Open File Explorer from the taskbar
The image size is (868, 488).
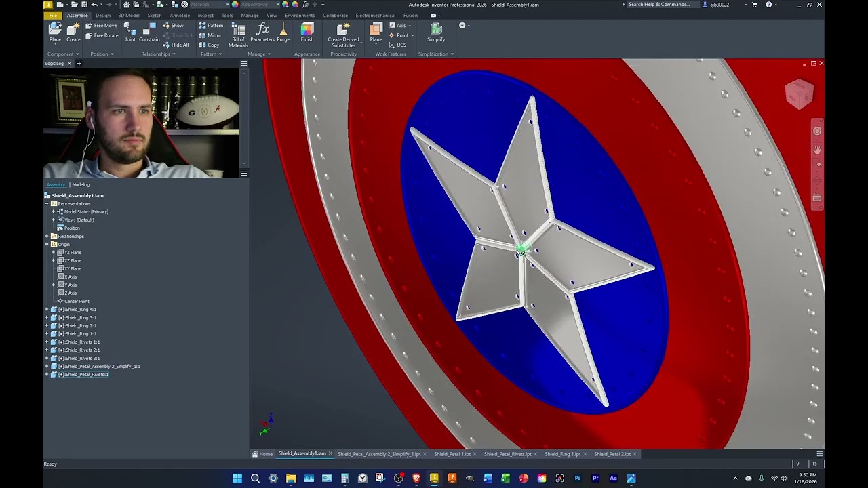[291, 479]
